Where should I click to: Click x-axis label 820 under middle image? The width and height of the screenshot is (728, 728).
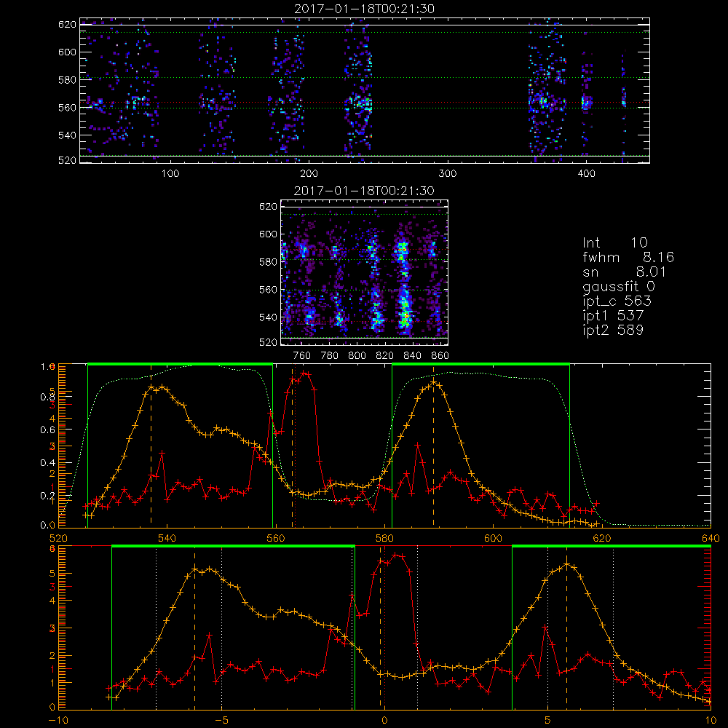point(385,356)
